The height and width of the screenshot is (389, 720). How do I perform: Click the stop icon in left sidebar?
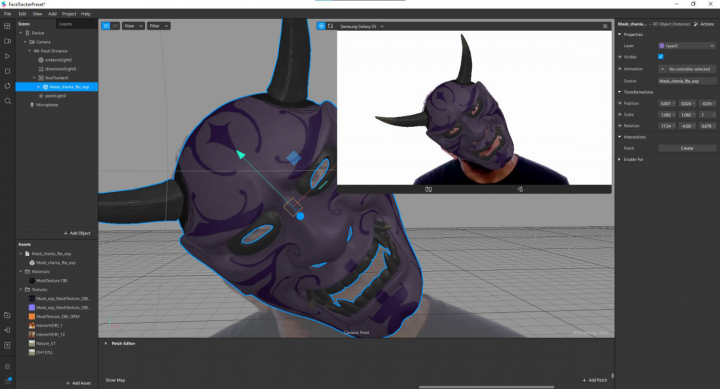(x=7, y=71)
